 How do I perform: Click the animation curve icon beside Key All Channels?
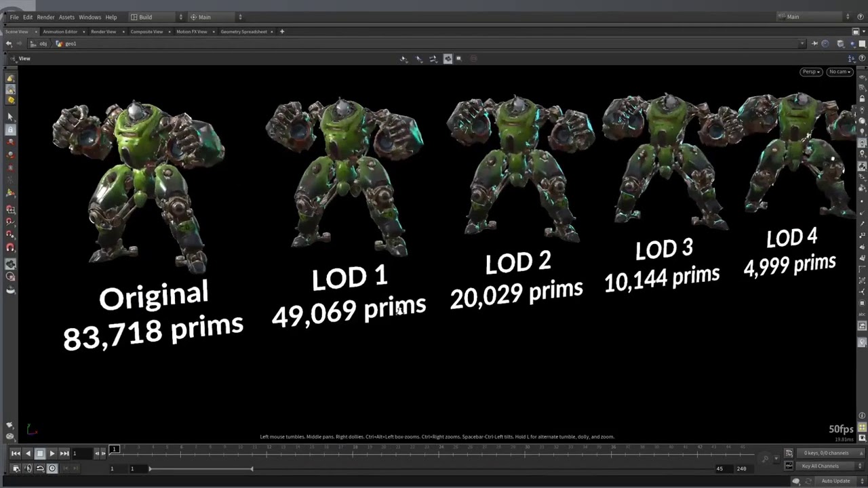click(789, 466)
